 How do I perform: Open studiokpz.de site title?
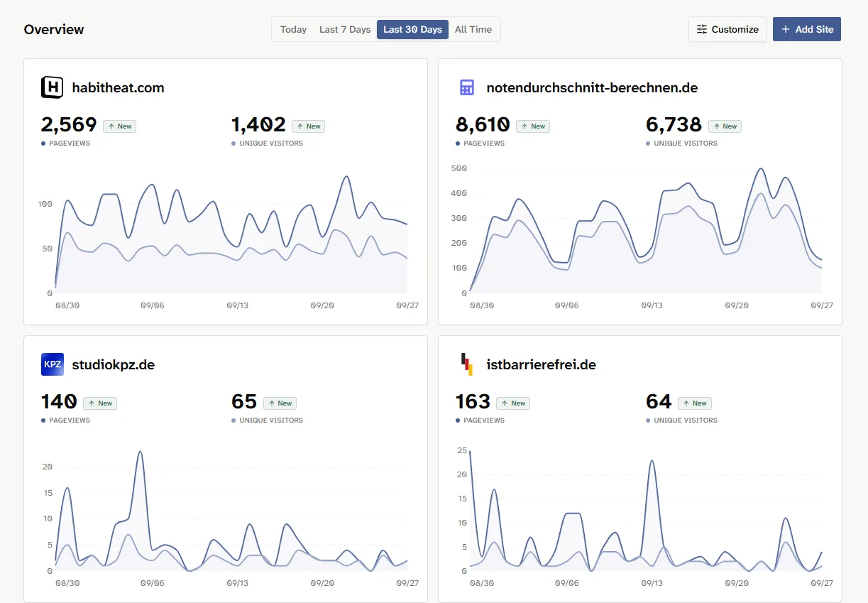click(113, 364)
